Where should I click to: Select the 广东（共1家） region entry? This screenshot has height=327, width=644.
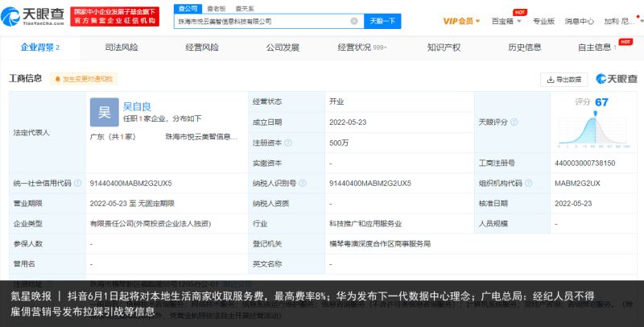(x=113, y=137)
